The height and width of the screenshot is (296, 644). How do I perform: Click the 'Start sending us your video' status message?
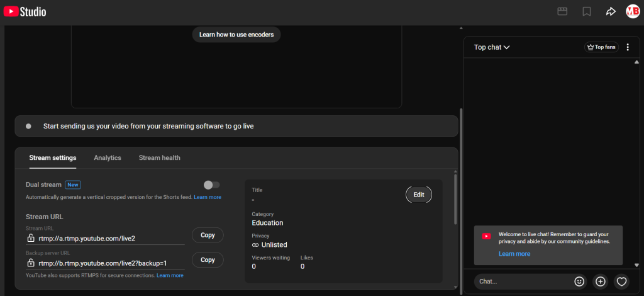tap(148, 126)
